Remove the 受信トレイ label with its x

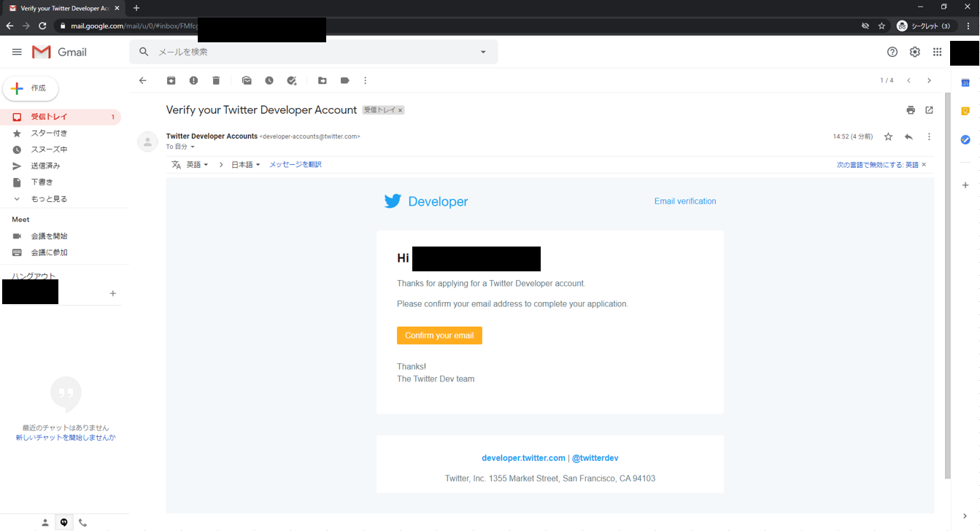[400, 110]
